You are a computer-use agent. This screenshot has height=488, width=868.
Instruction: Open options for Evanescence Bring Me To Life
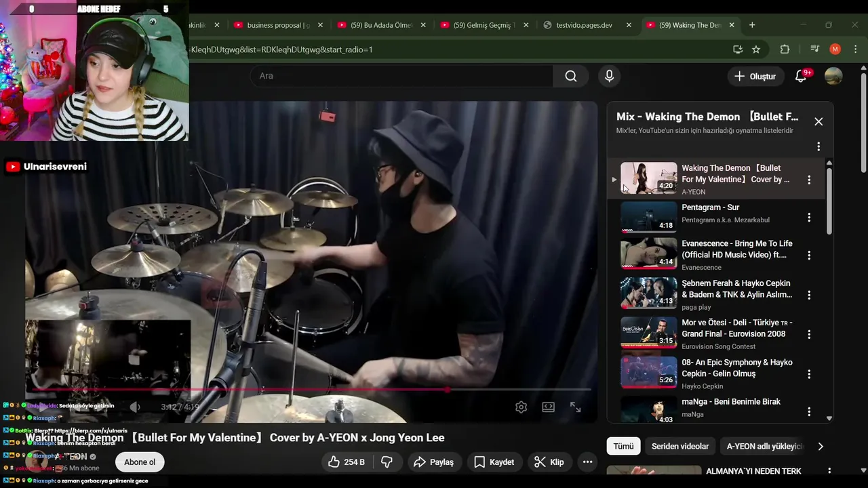click(x=809, y=256)
